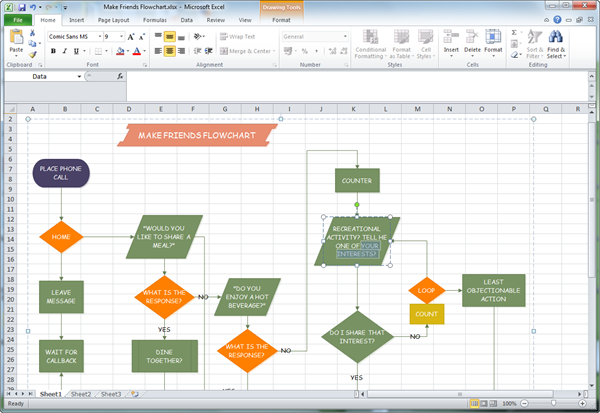600x413 pixels.
Task: Click the Find & Select binoculars icon
Action: [556, 38]
